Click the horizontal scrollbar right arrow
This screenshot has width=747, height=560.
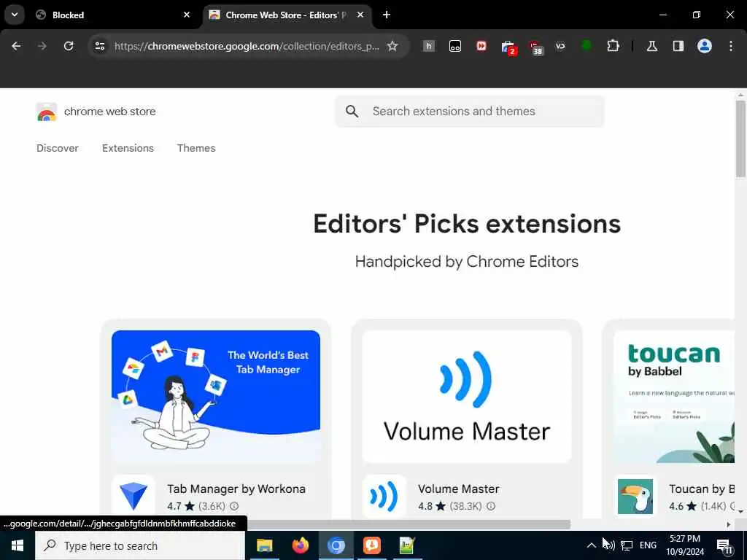point(729,525)
